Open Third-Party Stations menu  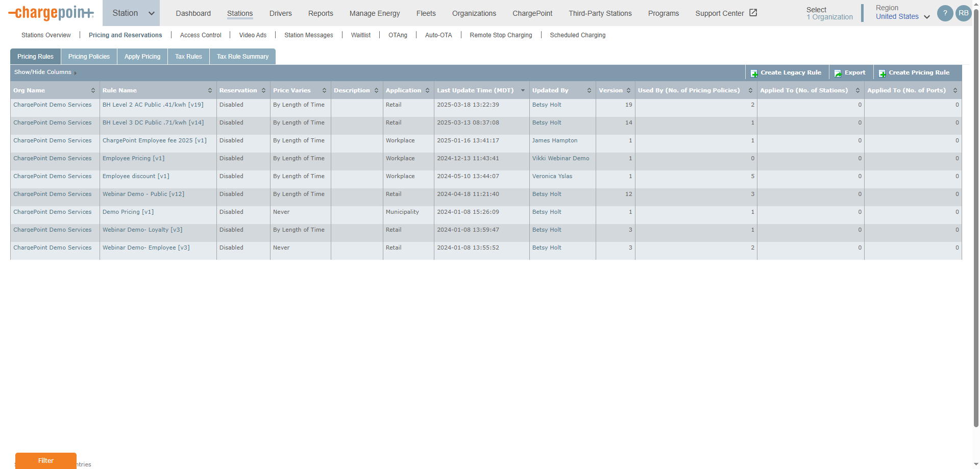(x=600, y=13)
